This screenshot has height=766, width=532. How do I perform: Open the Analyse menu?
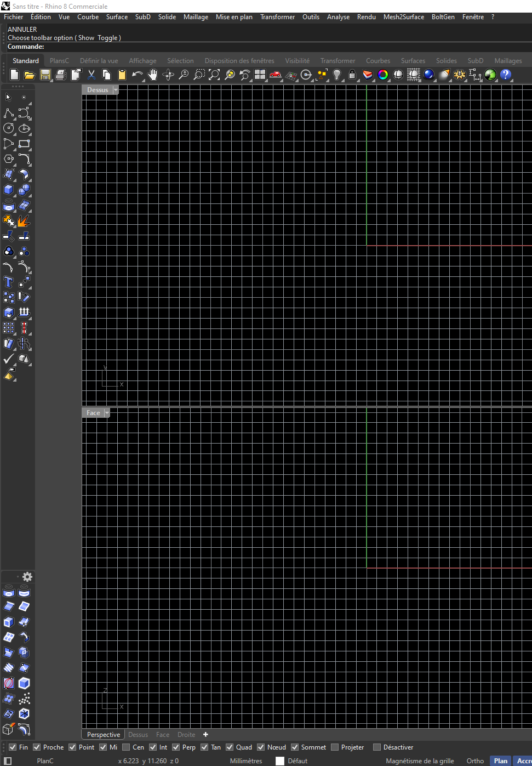click(339, 17)
